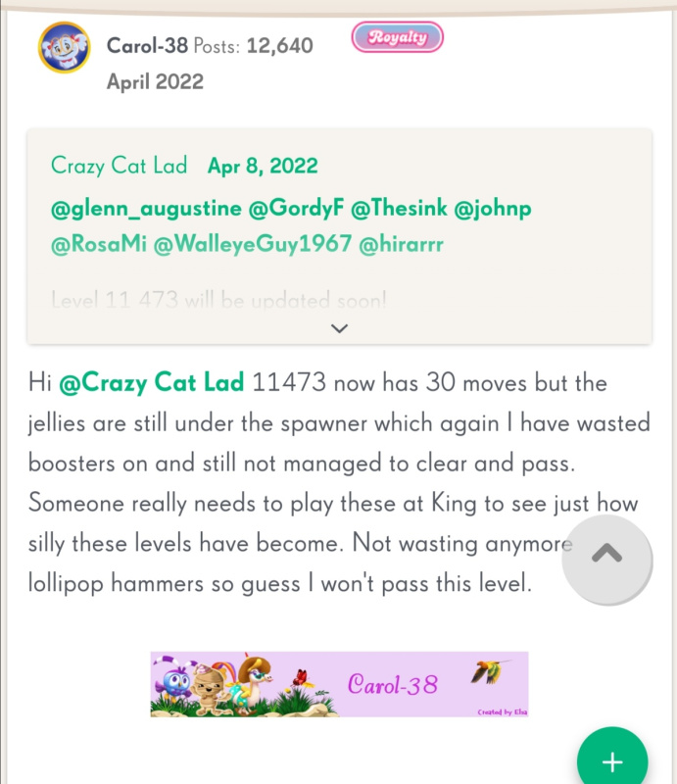Image resolution: width=677 pixels, height=784 pixels.
Task: Tap the green plus floating button
Action: (x=612, y=761)
